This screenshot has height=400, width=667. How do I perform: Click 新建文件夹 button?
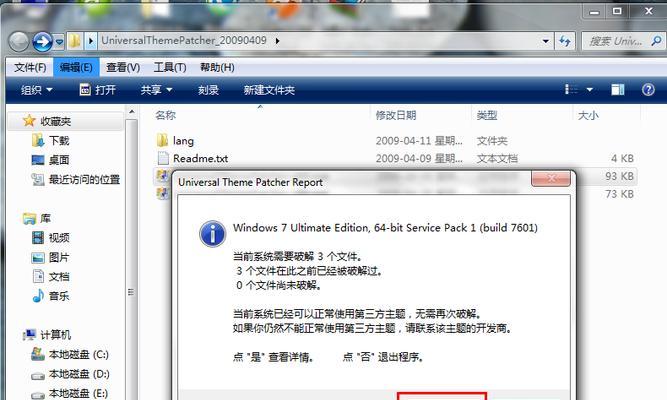coord(269,90)
